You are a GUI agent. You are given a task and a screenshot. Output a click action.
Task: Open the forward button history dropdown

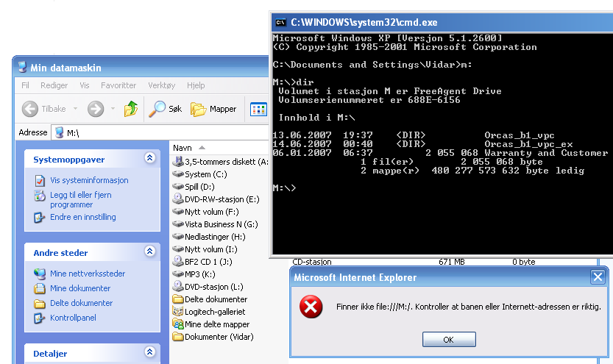tap(113, 109)
